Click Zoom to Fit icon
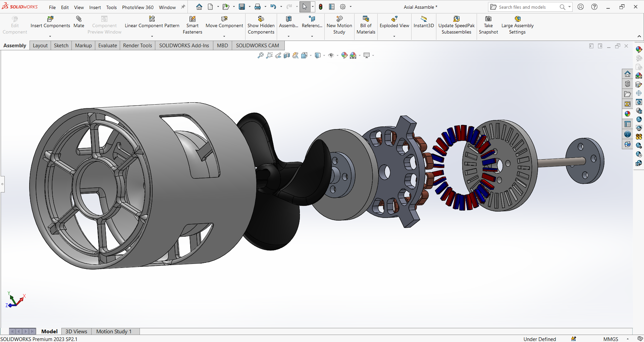 [260, 56]
